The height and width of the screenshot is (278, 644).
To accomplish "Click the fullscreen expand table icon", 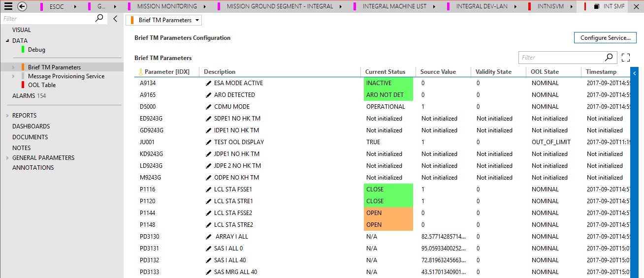I will point(626,58).
